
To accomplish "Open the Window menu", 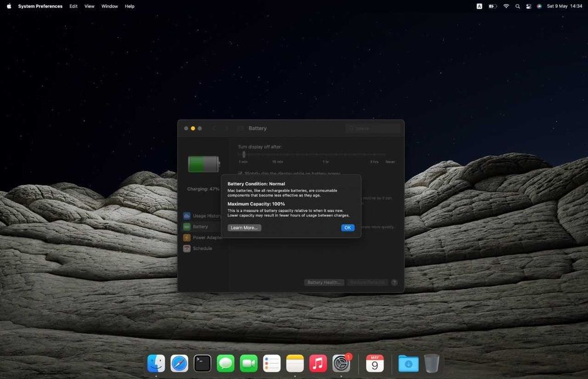I will (x=109, y=6).
